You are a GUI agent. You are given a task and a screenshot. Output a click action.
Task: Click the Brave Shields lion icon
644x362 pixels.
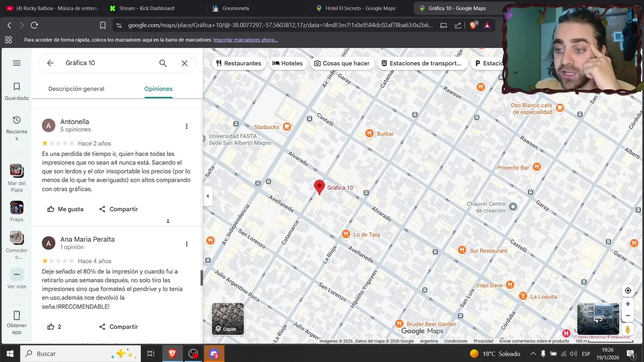[473, 25]
